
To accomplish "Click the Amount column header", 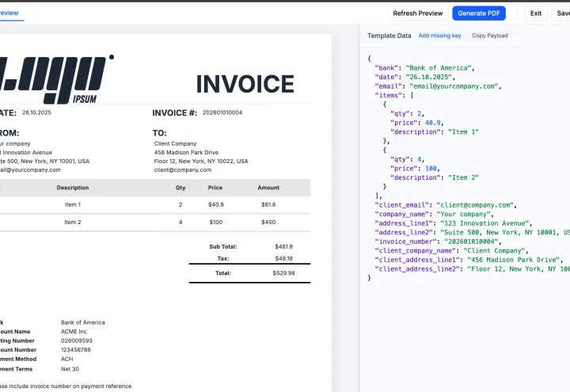I will (268, 188).
